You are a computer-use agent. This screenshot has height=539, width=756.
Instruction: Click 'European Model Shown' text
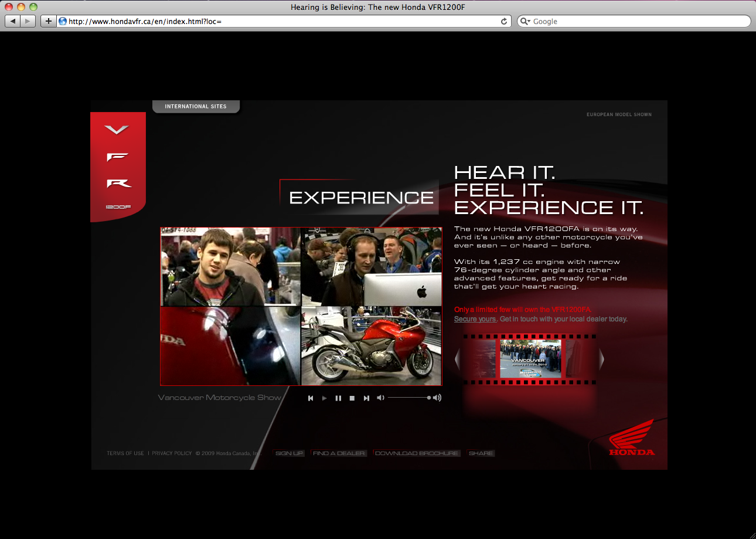coord(619,114)
